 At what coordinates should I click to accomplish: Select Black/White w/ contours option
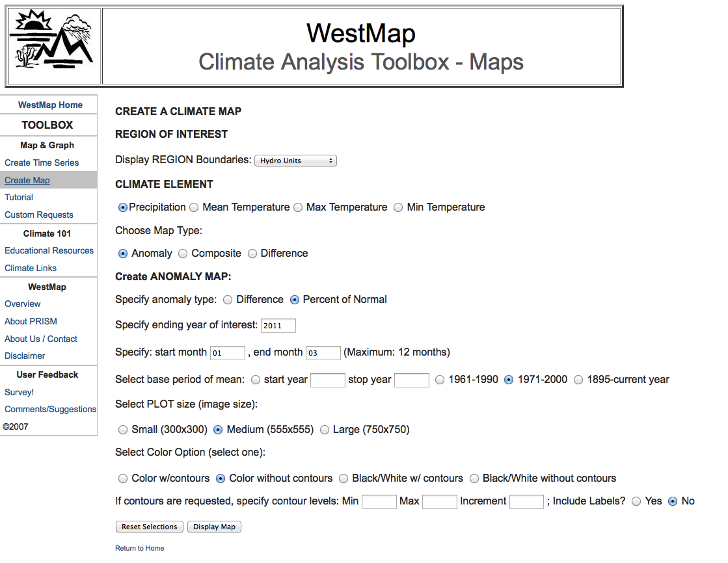point(344,478)
